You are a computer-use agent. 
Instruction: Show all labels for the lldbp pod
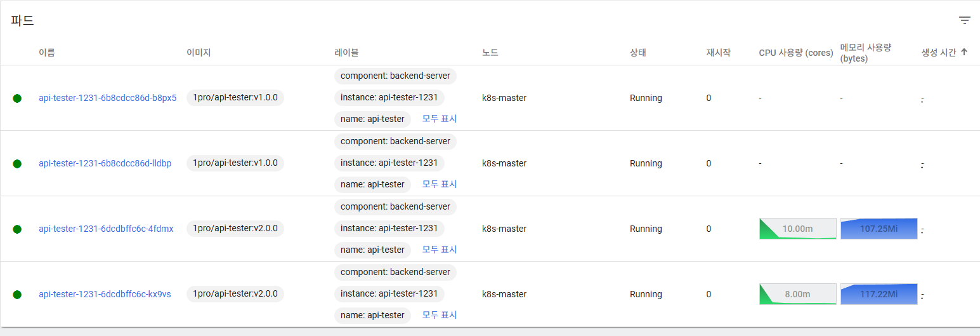pos(440,184)
